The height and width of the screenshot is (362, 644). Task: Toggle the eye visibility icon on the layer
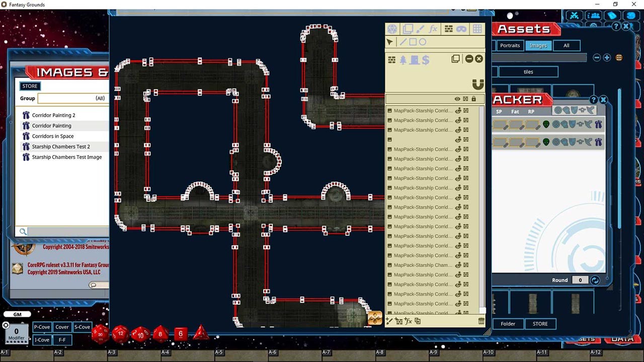pyautogui.click(x=457, y=99)
